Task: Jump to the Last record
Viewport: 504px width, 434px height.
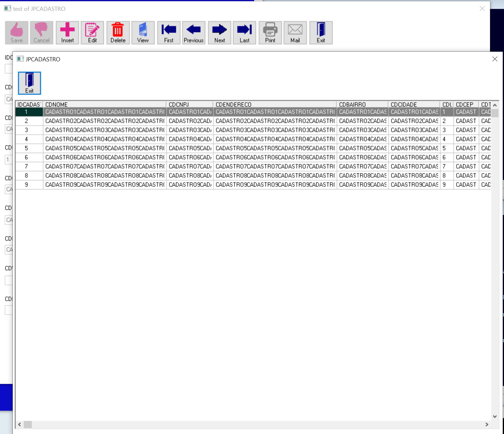Action: pyautogui.click(x=244, y=33)
